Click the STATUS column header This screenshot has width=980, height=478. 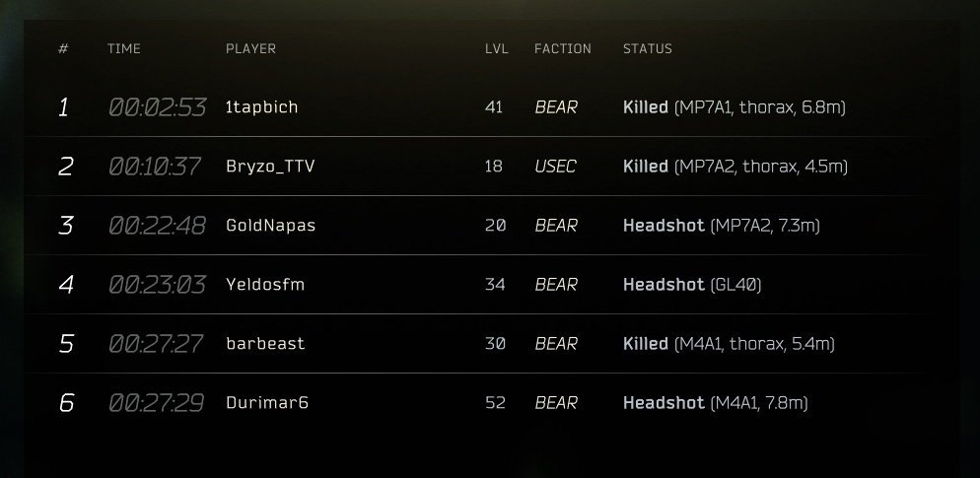click(648, 48)
